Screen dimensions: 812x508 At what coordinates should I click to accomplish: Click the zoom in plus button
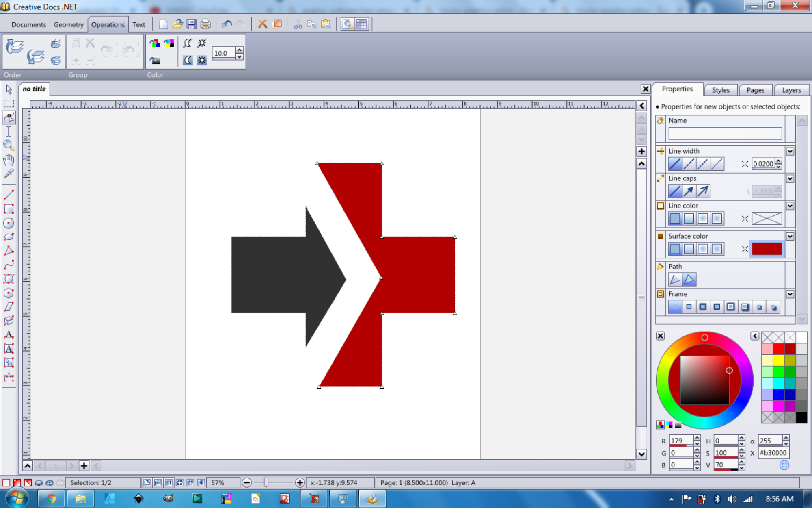300,483
